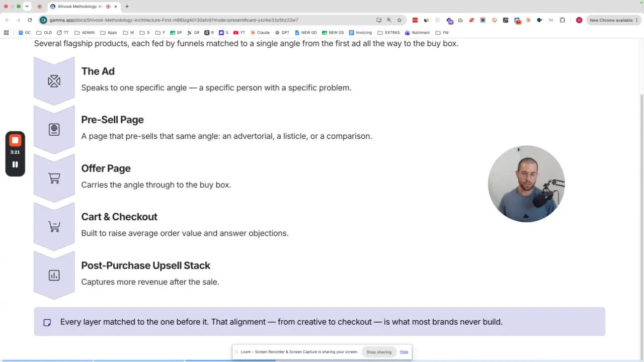
Task: Bookmark this page with star icon
Action: (x=399, y=20)
